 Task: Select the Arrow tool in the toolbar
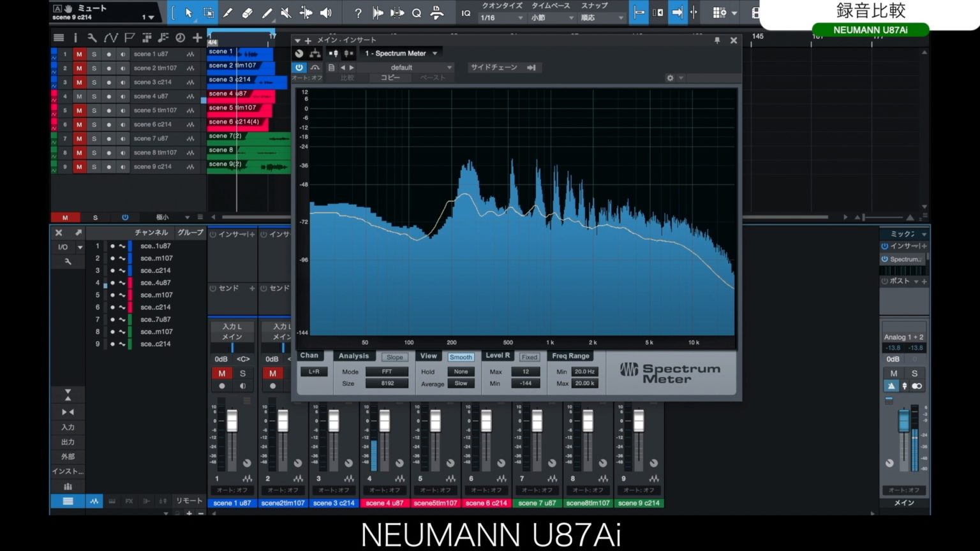(x=189, y=13)
